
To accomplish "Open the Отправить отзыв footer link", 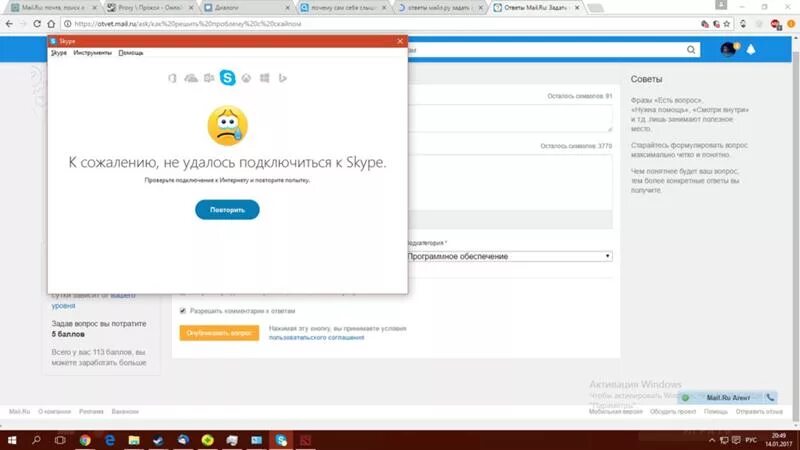I will point(759,411).
